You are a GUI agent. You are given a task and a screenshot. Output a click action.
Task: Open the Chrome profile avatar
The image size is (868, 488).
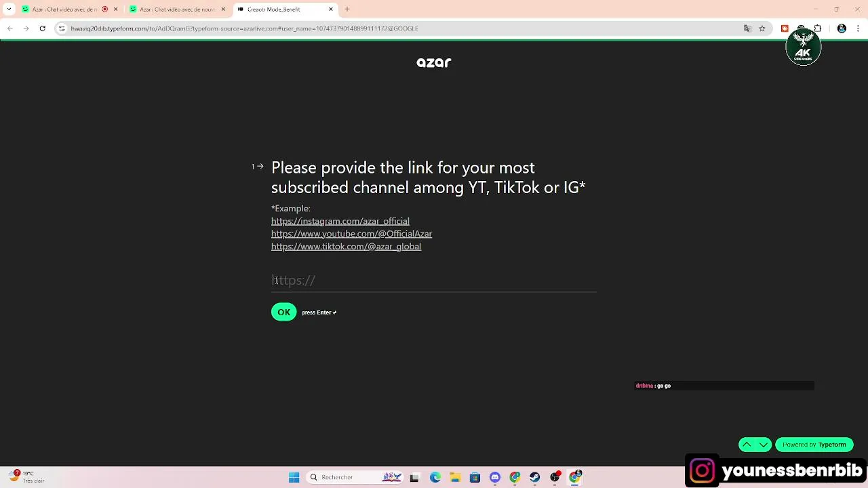coord(842,28)
